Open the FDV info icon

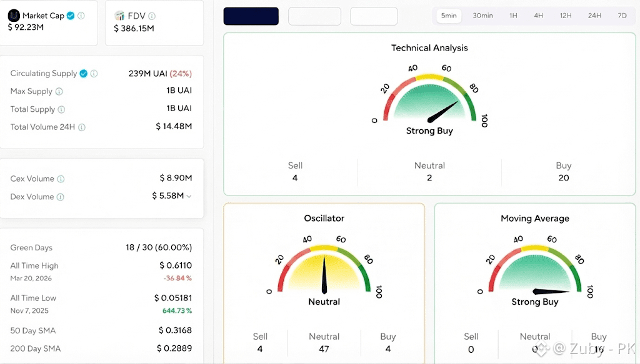tap(152, 16)
